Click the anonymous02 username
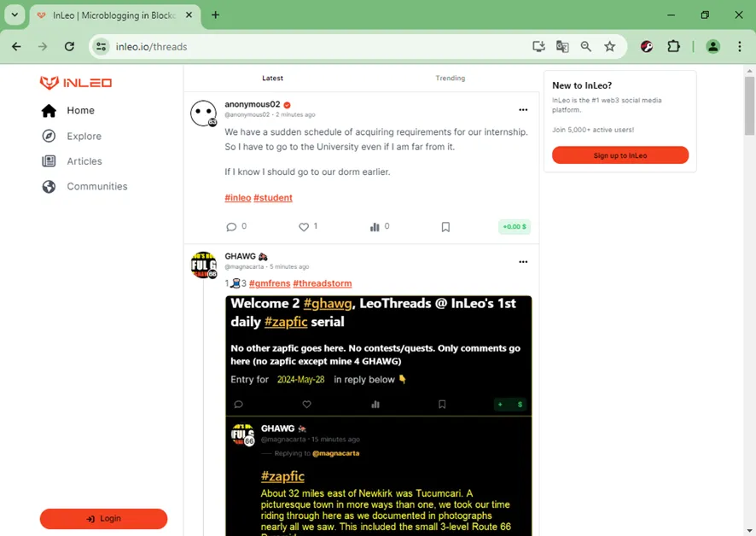 (253, 104)
